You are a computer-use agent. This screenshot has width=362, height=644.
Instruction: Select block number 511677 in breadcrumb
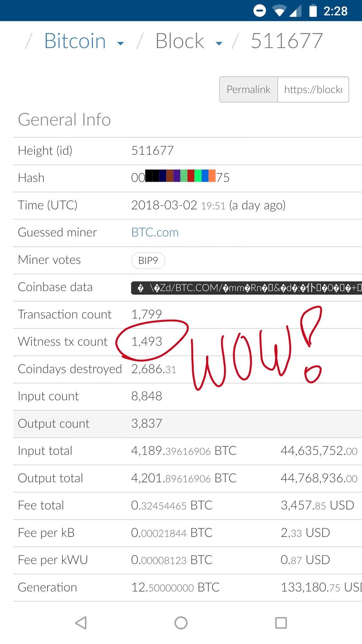287,41
